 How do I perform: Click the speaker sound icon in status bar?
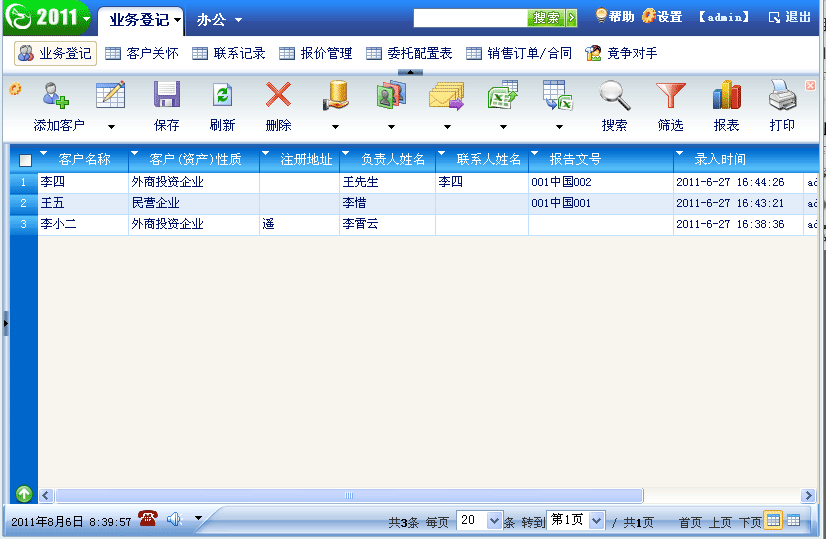pyautogui.click(x=174, y=519)
